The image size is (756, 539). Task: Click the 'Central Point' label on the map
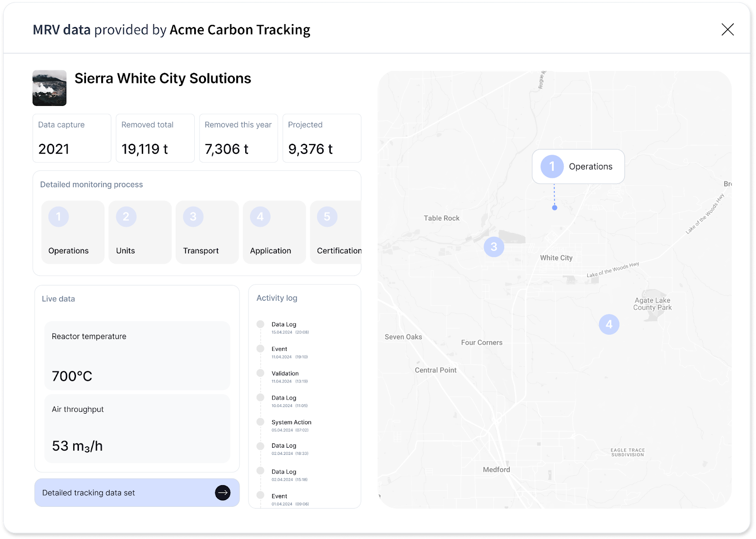coord(435,370)
